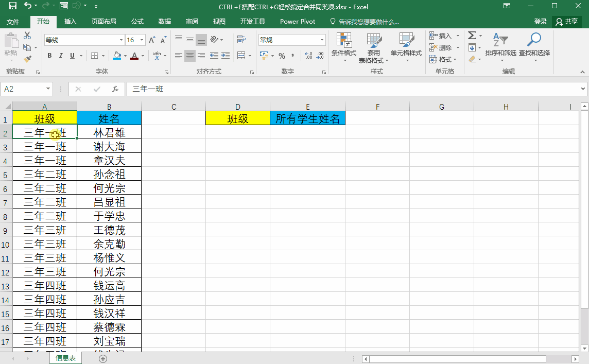The height and width of the screenshot is (364, 589).
Task: Toggle center horizontal alignment
Action: (x=190, y=56)
